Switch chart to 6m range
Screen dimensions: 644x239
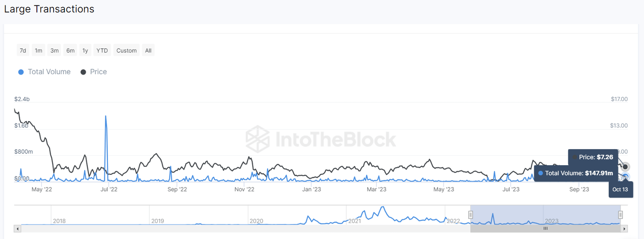pyautogui.click(x=70, y=51)
